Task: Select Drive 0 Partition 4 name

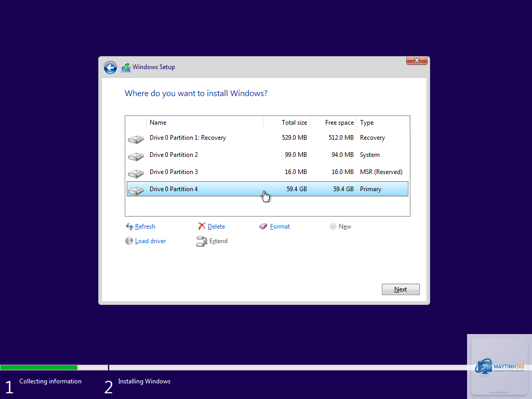Action: [x=174, y=189]
